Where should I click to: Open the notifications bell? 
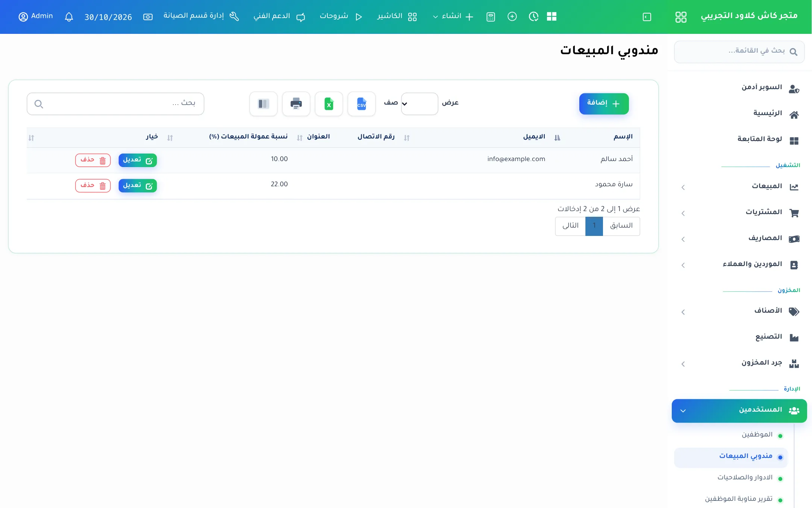[69, 17]
